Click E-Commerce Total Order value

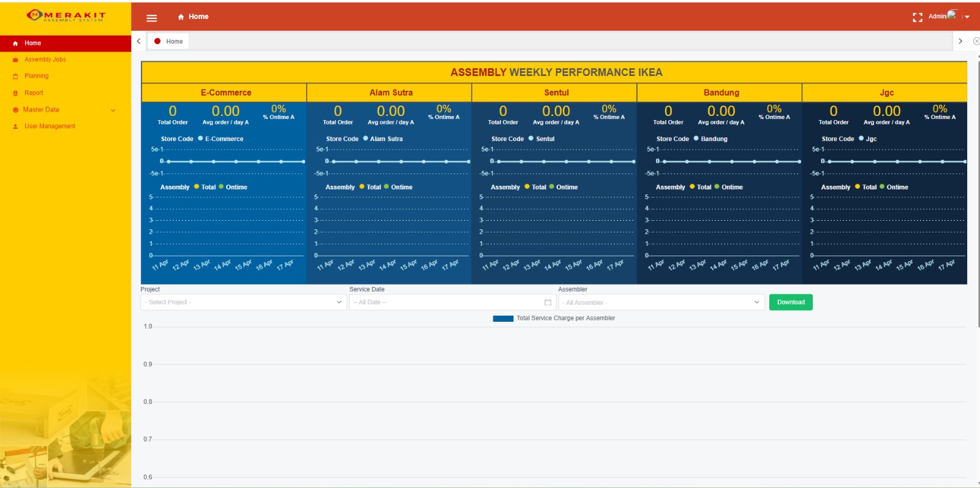tap(173, 111)
